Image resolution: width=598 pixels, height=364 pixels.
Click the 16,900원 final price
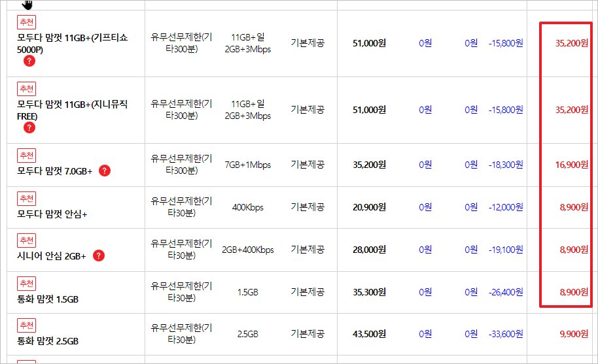(x=571, y=165)
